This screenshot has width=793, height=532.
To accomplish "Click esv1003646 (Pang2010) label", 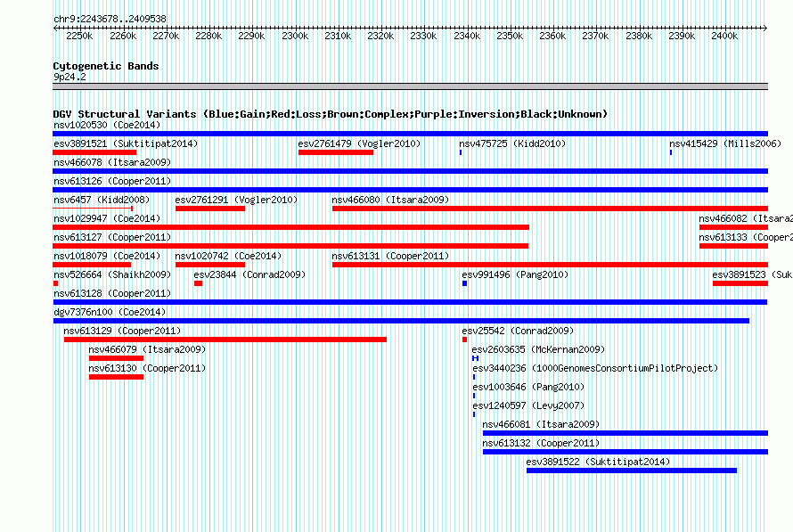I will tap(528, 387).
